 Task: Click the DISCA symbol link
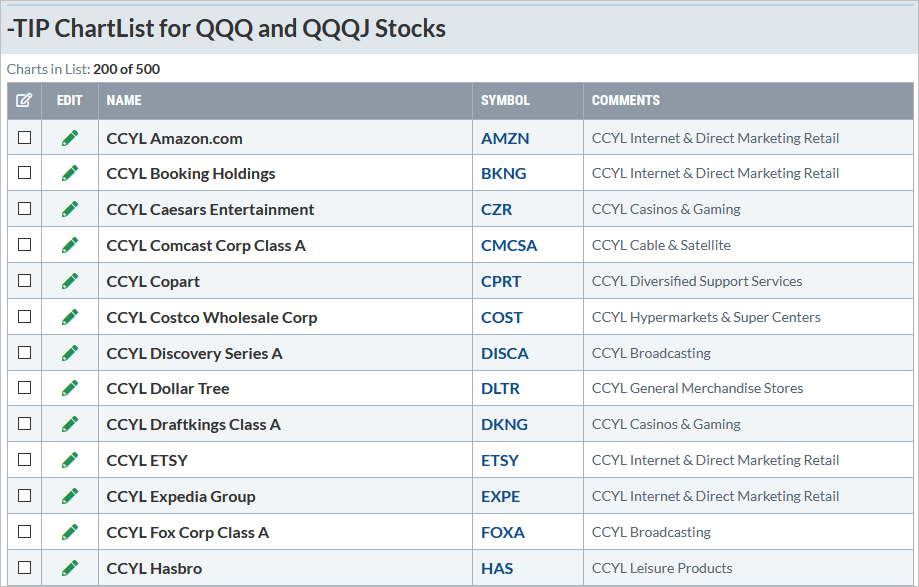505,354
